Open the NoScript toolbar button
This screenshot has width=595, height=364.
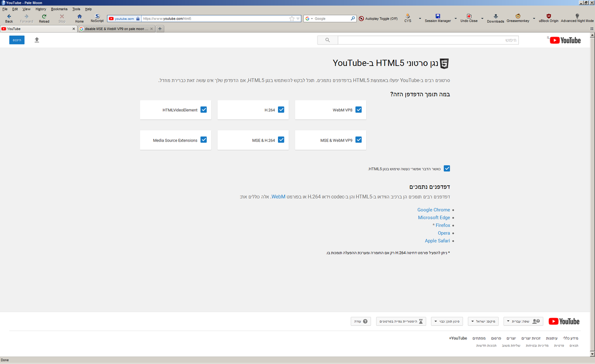97,18
